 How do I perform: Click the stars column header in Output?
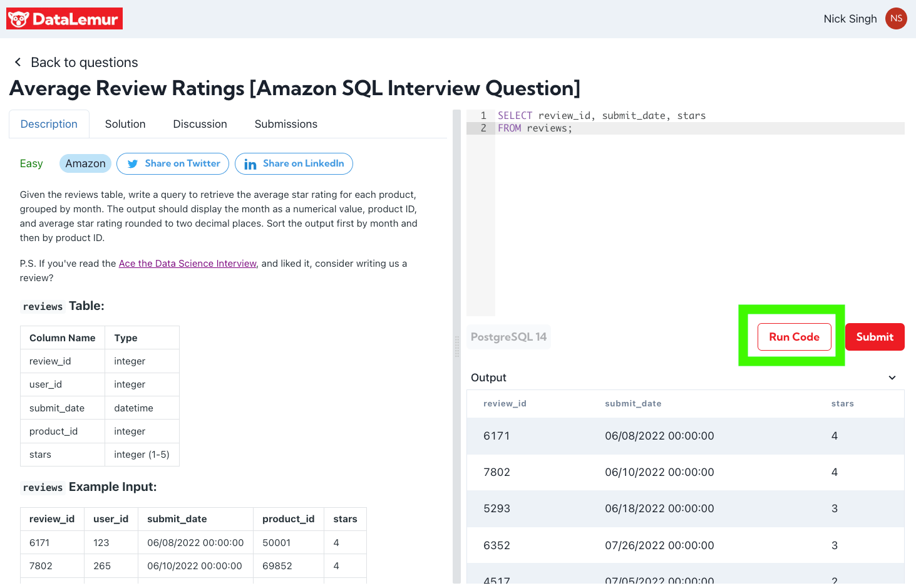click(x=842, y=404)
